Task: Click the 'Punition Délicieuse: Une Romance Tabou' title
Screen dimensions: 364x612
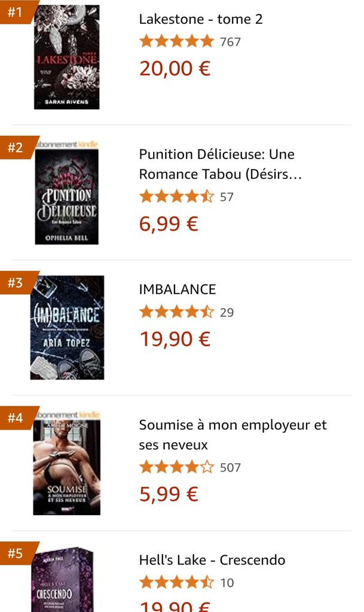Action: click(x=216, y=164)
